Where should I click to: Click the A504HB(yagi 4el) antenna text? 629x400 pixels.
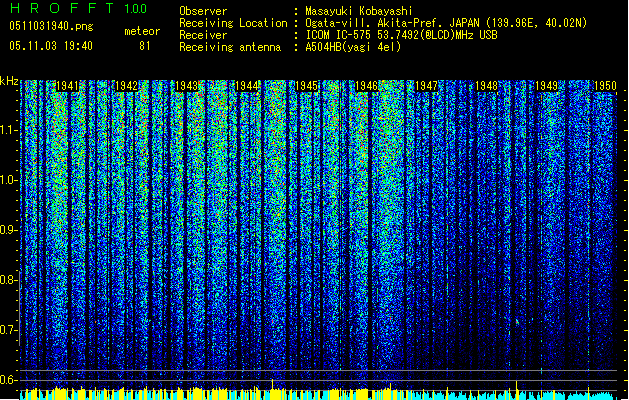pos(353,47)
